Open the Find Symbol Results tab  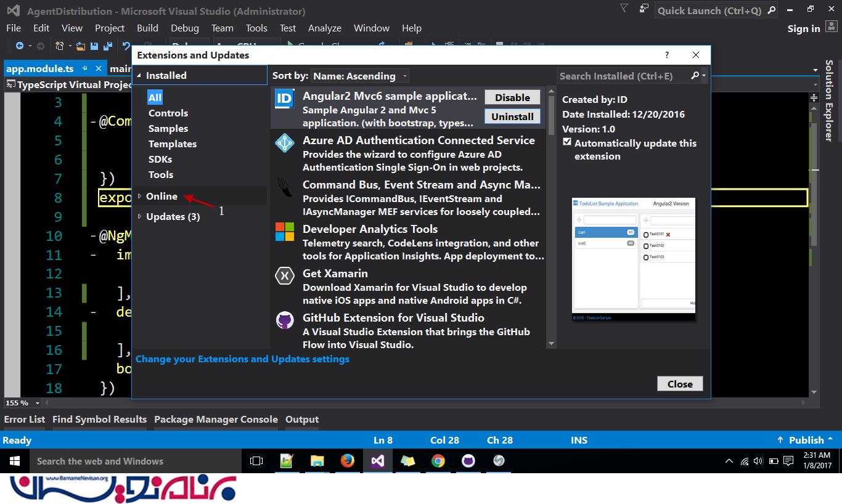click(99, 419)
